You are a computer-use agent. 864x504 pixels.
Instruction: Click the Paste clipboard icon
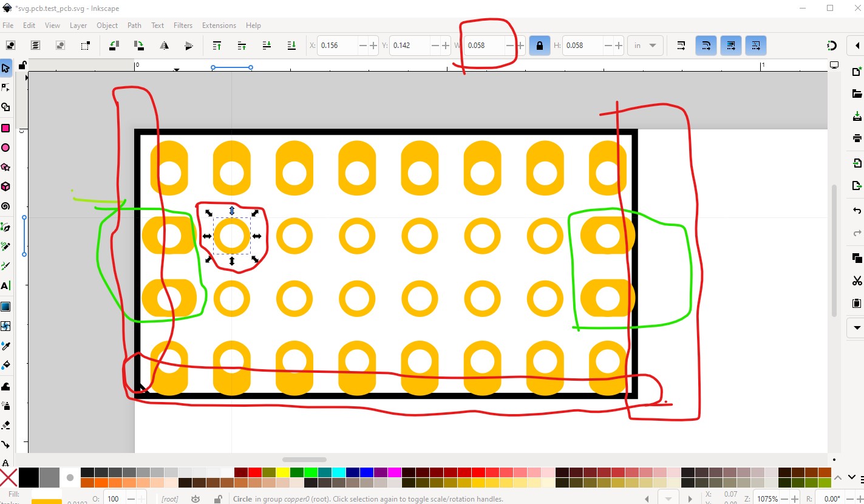click(857, 304)
